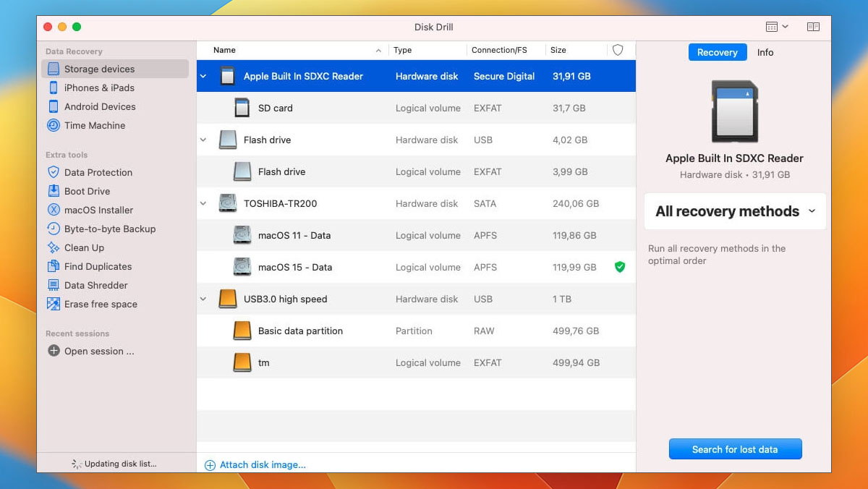Collapse the Flash drive hardware disk
This screenshot has width=868, height=489.
pos(203,140)
